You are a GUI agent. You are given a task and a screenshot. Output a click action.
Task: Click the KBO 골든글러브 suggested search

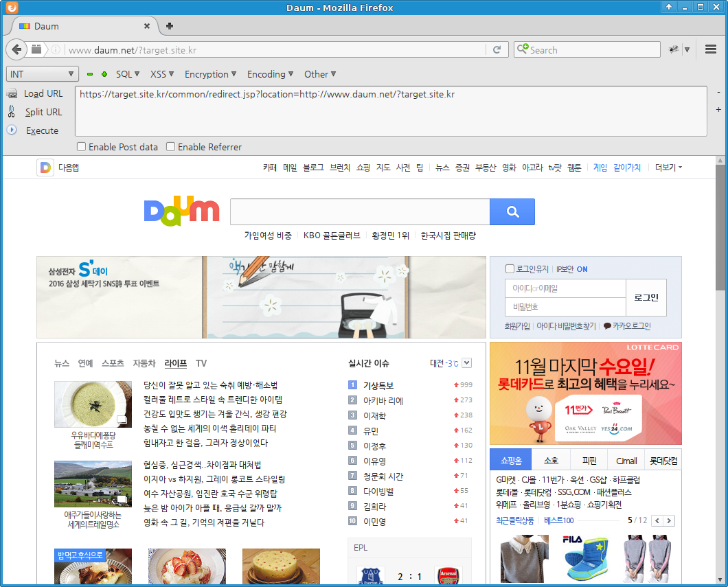[x=332, y=235]
